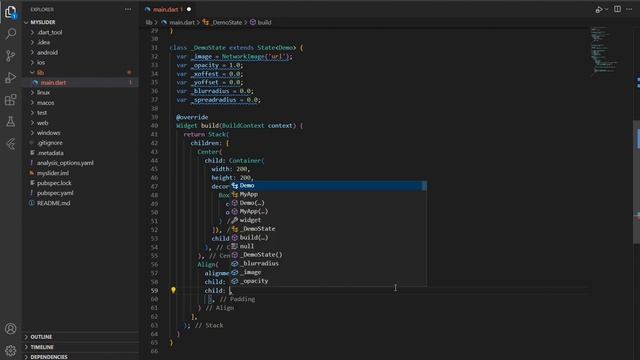Click the run/debug button in editor title
The image size is (640, 360).
coord(599,9)
